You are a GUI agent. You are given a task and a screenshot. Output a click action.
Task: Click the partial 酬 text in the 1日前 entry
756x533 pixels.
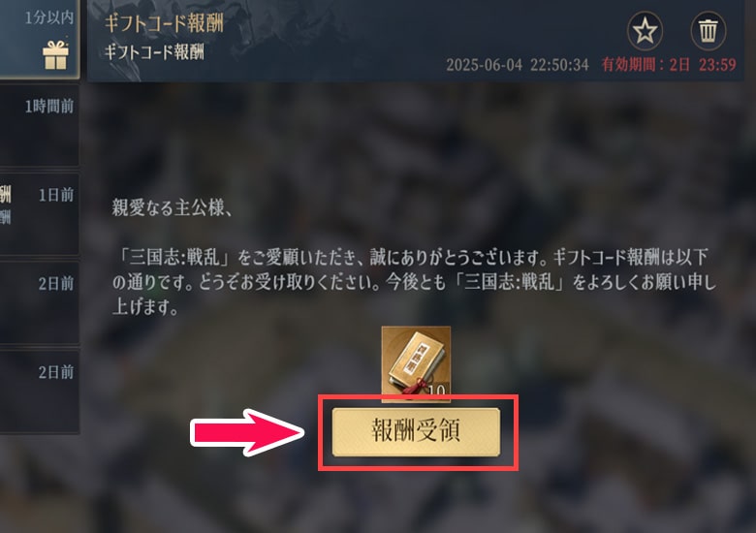click(5, 195)
